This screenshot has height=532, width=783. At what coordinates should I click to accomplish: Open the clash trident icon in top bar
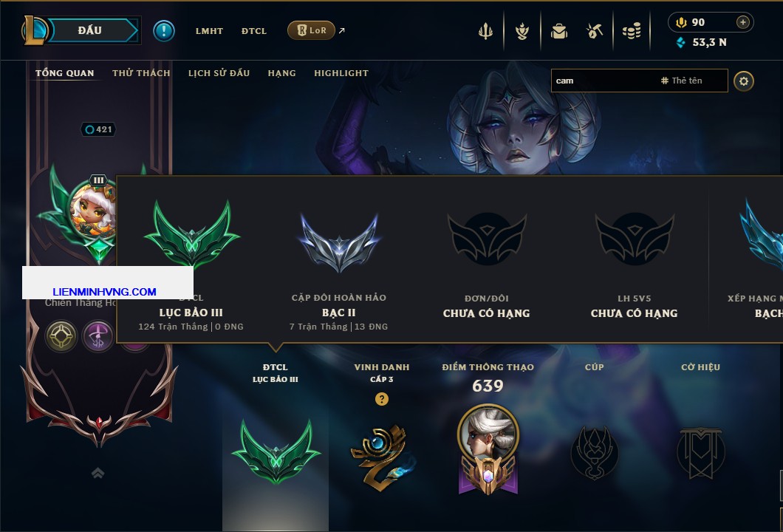(485, 32)
